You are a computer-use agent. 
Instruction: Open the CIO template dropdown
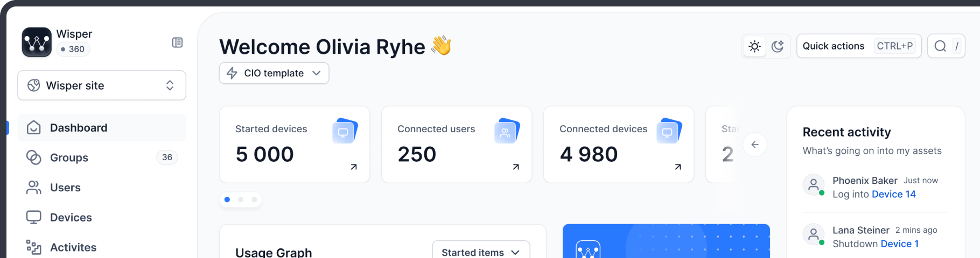274,73
